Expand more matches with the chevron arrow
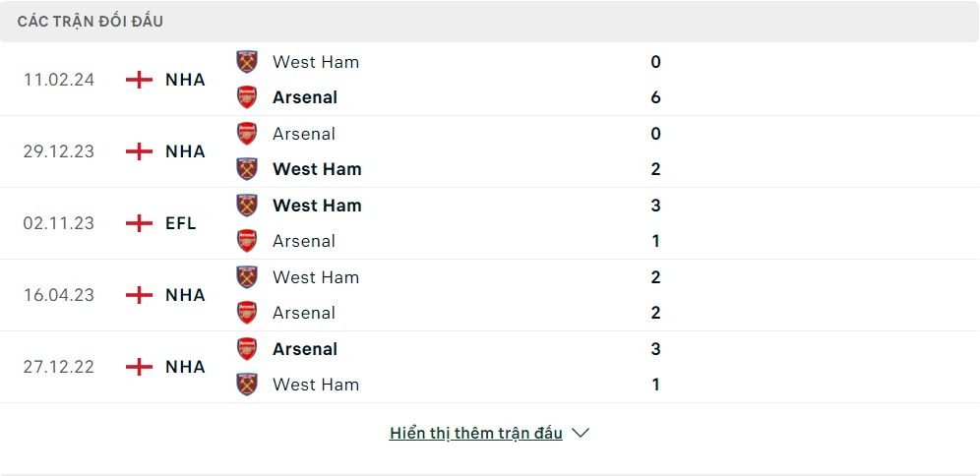 coord(581,433)
